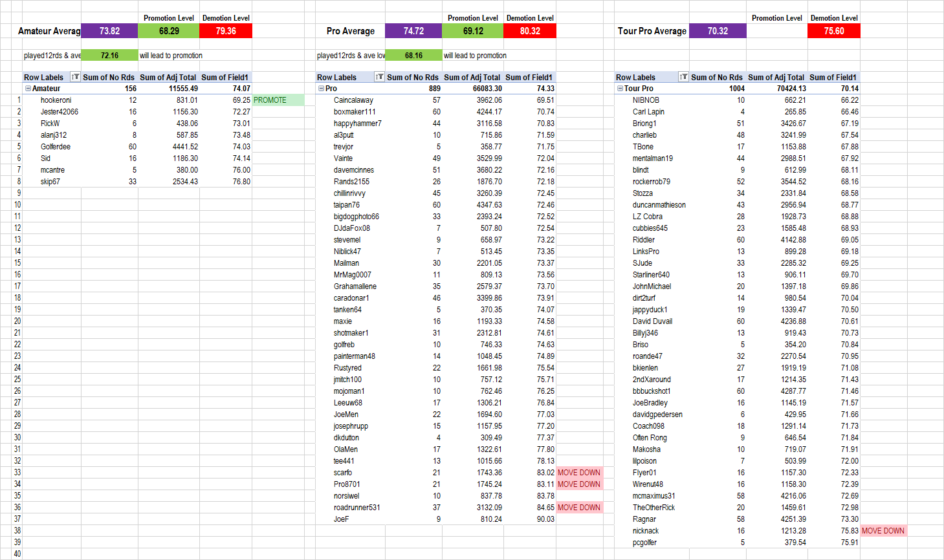Select the Caincalaway row label

click(x=353, y=100)
